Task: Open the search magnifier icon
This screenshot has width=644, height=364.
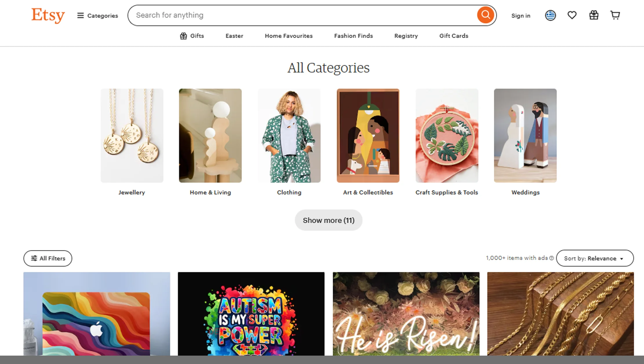Action: click(485, 15)
